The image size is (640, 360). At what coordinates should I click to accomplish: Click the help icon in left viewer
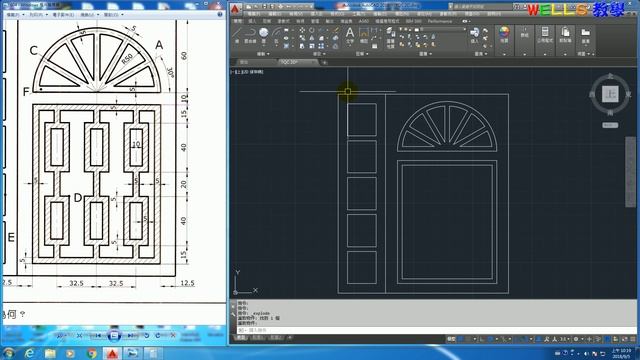220,14
